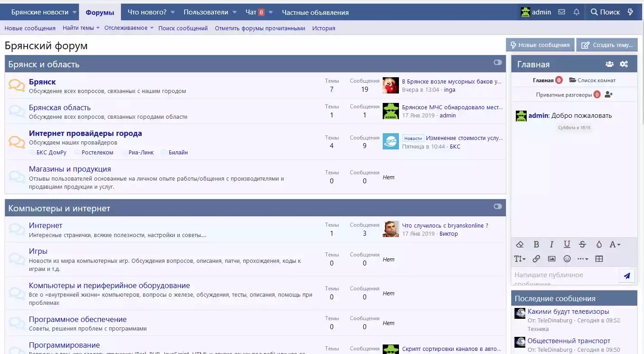This screenshot has height=354, width=644.
Task: Open Общественный транспорт recent post
Action: [x=569, y=341]
